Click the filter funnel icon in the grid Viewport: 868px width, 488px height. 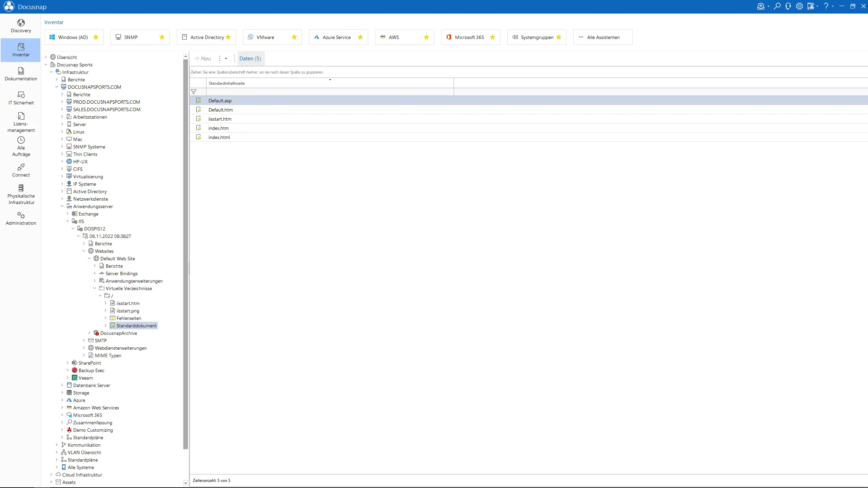point(194,92)
